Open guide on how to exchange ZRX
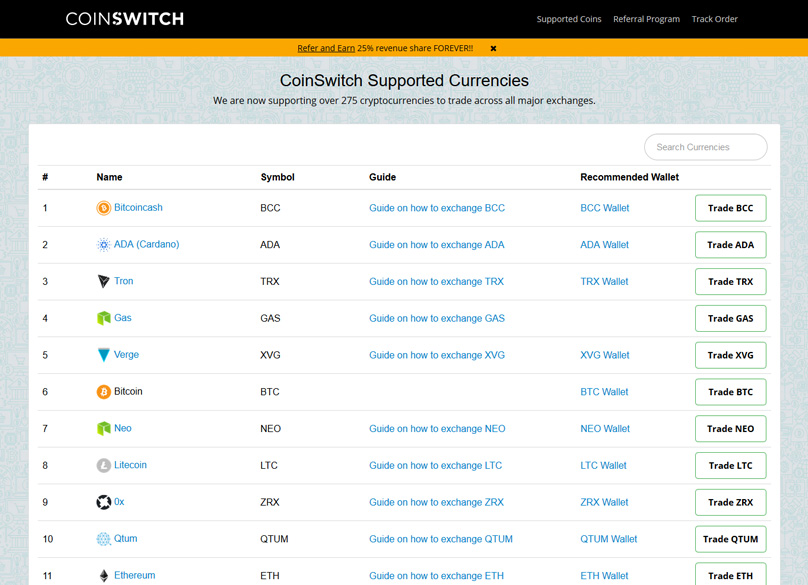This screenshot has height=585, width=808. 436,502
